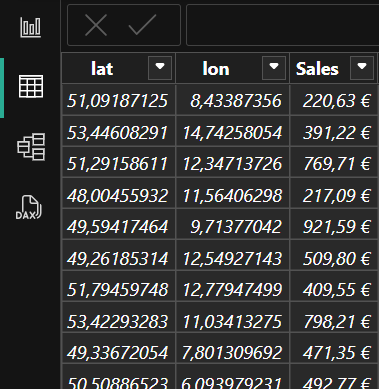Select the lat cell 48,00455932
Screen dimensions: 379x389
point(119,195)
